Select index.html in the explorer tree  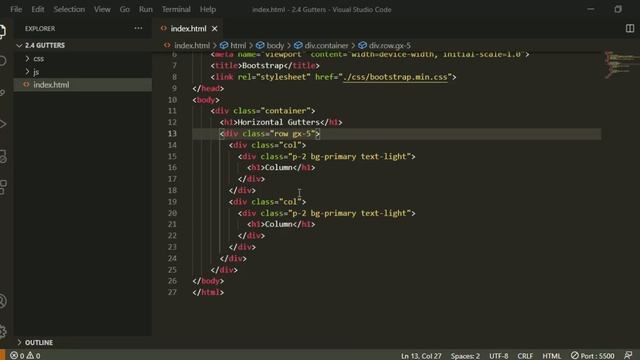click(x=83, y=84)
